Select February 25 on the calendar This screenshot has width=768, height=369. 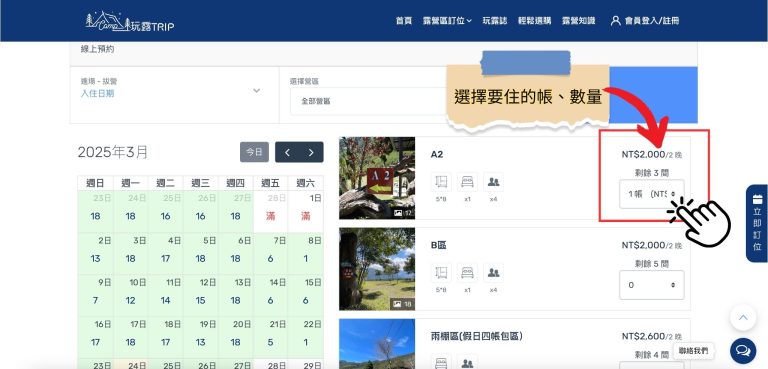(x=166, y=211)
